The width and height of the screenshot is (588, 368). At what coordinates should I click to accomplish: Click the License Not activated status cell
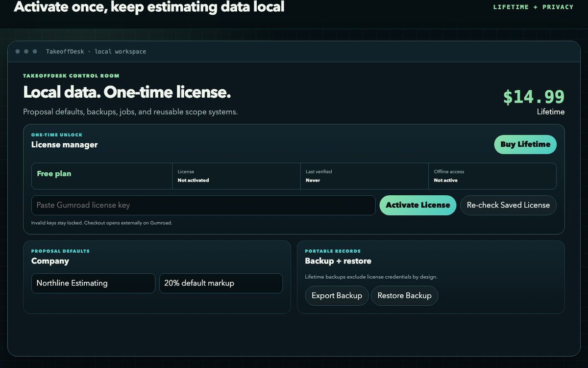(236, 176)
